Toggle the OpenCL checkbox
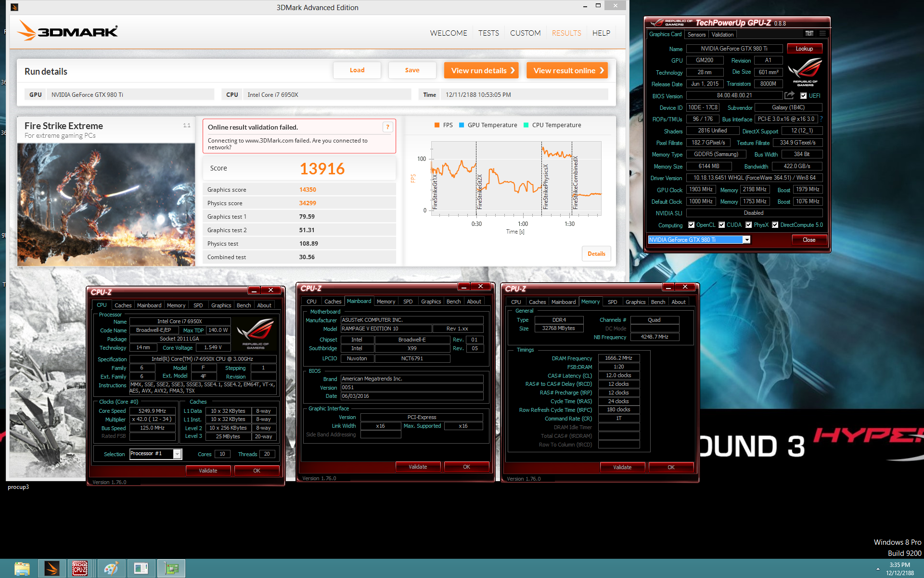Screen dimensions: 924x578 pyautogui.click(x=691, y=225)
